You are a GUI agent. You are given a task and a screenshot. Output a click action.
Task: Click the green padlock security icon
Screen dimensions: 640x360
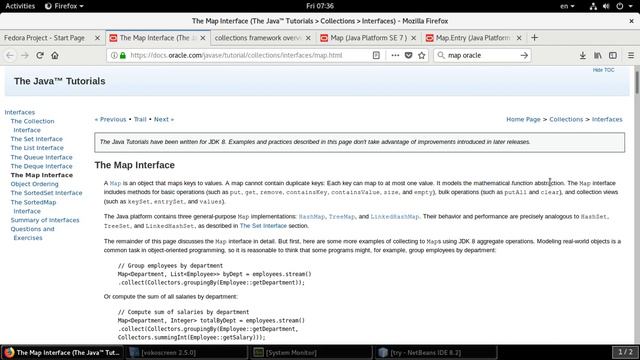(x=122, y=55)
